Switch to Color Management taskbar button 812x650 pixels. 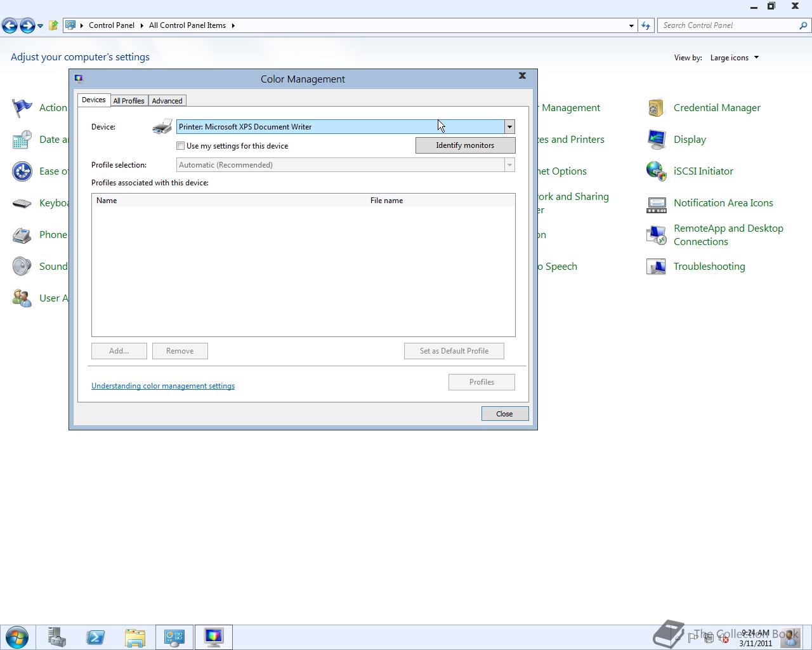click(x=214, y=637)
